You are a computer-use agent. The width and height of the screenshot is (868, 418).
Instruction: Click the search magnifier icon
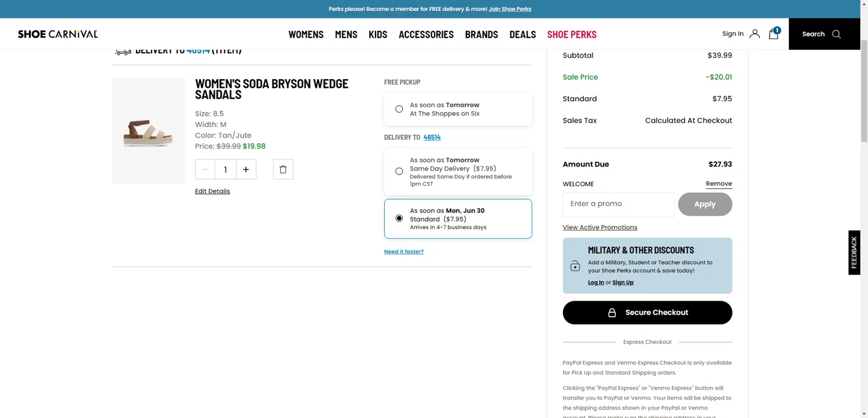tap(836, 34)
